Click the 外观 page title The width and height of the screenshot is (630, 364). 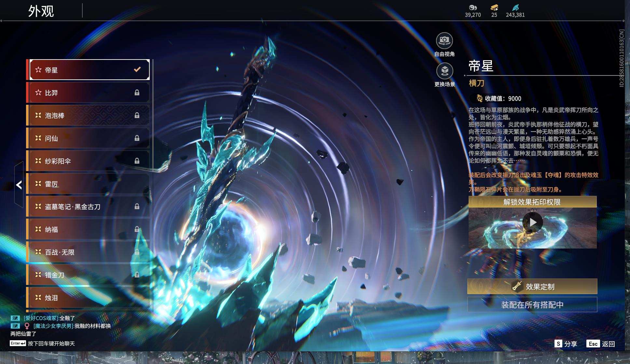[x=41, y=11]
